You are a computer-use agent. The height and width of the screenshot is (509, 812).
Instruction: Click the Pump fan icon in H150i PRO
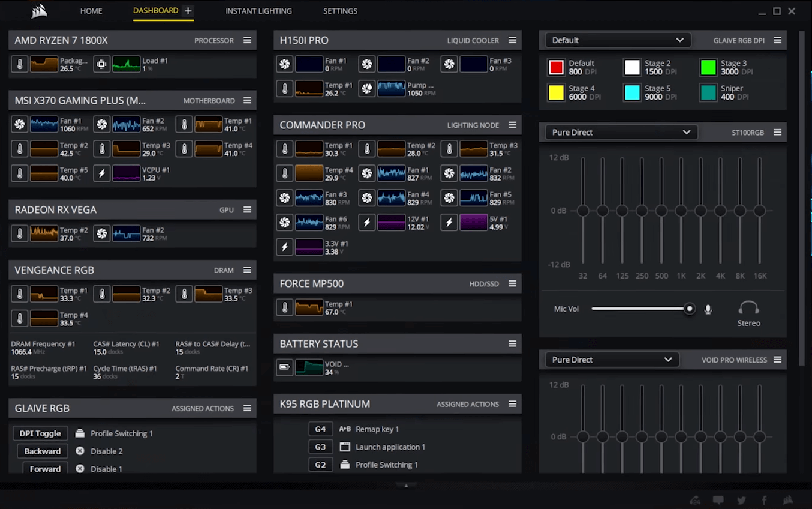367,89
